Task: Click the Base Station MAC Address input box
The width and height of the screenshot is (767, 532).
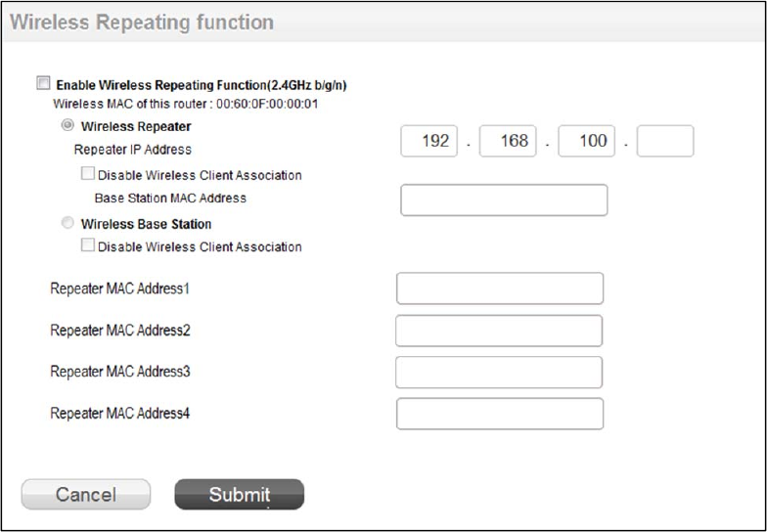Action: point(504,199)
